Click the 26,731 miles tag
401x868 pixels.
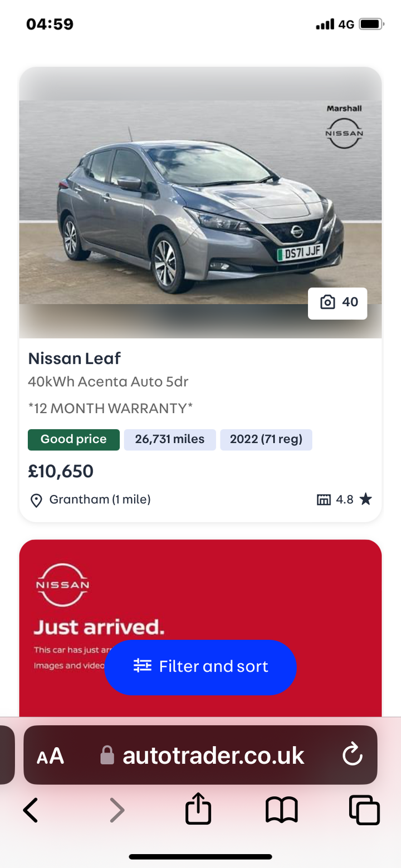click(170, 439)
